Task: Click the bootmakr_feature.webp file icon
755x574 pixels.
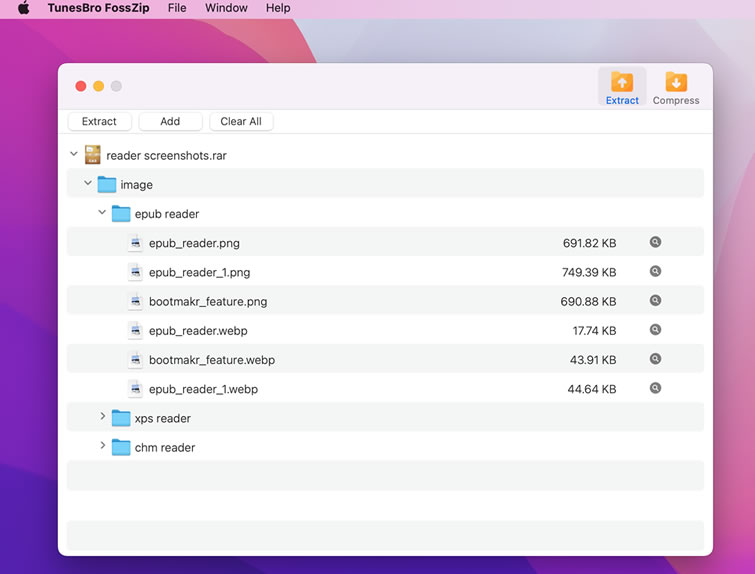Action: pyautogui.click(x=135, y=360)
